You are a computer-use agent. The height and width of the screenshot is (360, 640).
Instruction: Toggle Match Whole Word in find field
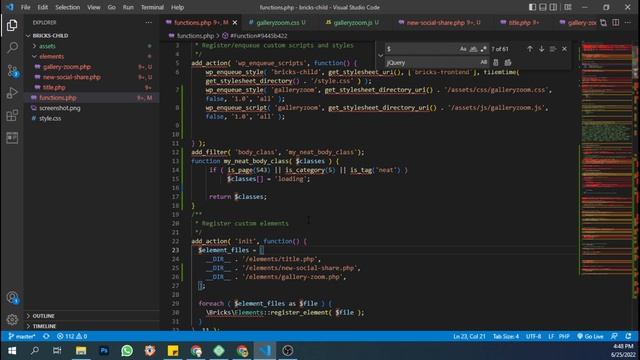(473, 49)
